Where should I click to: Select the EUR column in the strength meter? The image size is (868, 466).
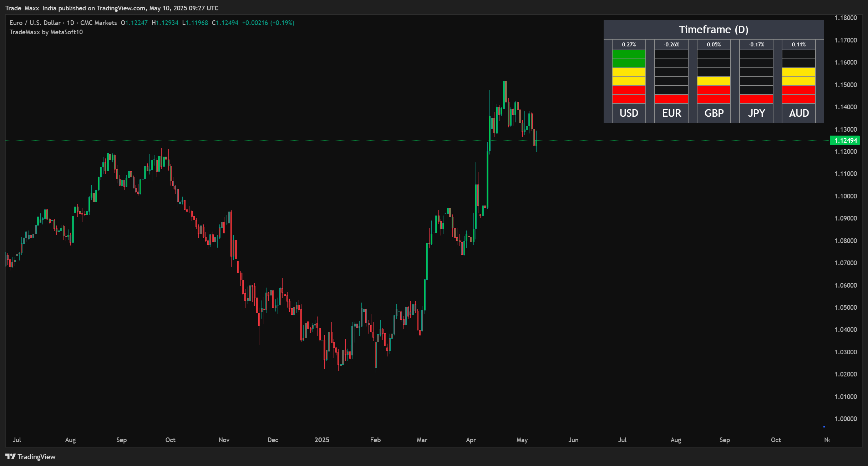point(671,113)
